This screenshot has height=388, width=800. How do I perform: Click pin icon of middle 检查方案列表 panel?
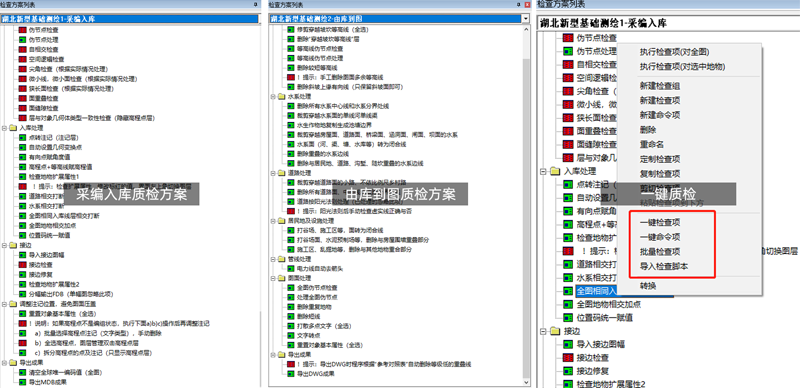(520, 4)
